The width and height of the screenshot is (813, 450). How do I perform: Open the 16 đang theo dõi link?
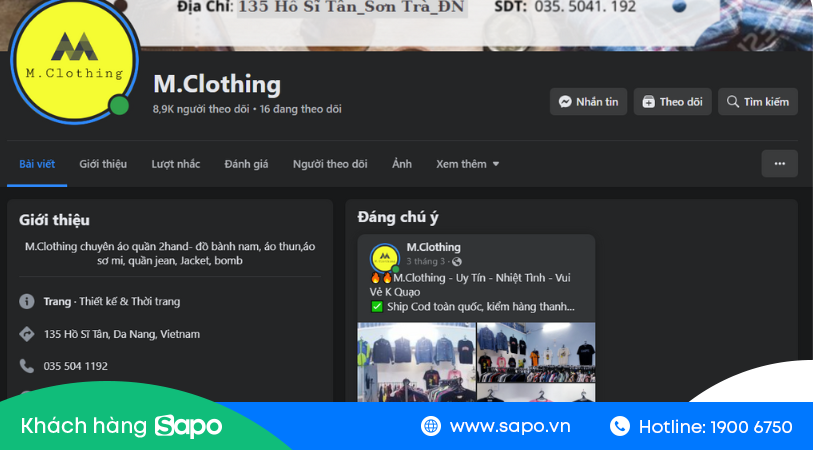pos(301,109)
